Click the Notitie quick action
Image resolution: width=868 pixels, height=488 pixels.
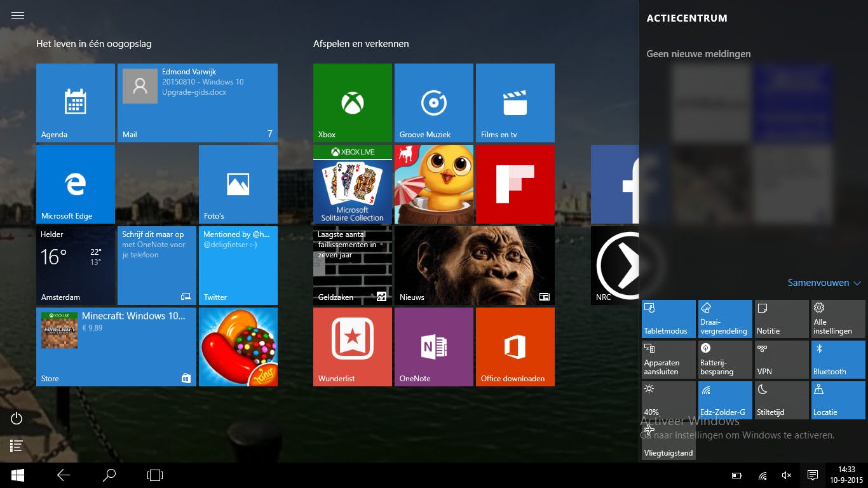point(782,319)
